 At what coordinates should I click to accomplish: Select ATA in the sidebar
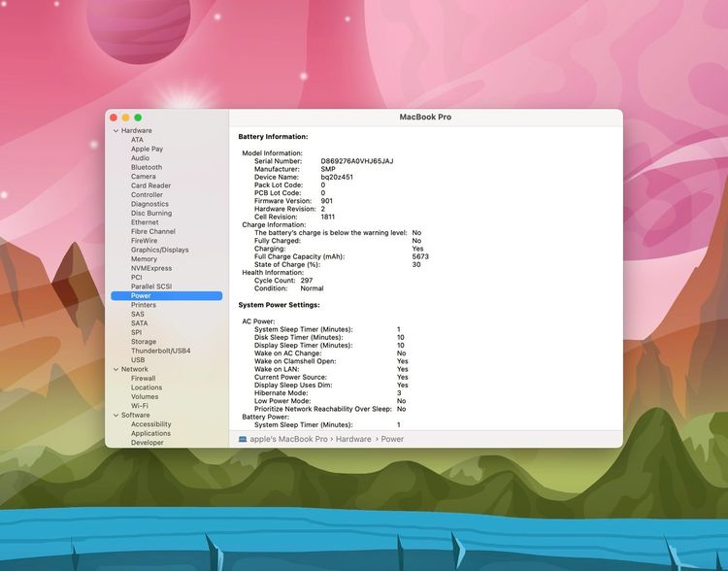pyautogui.click(x=137, y=140)
